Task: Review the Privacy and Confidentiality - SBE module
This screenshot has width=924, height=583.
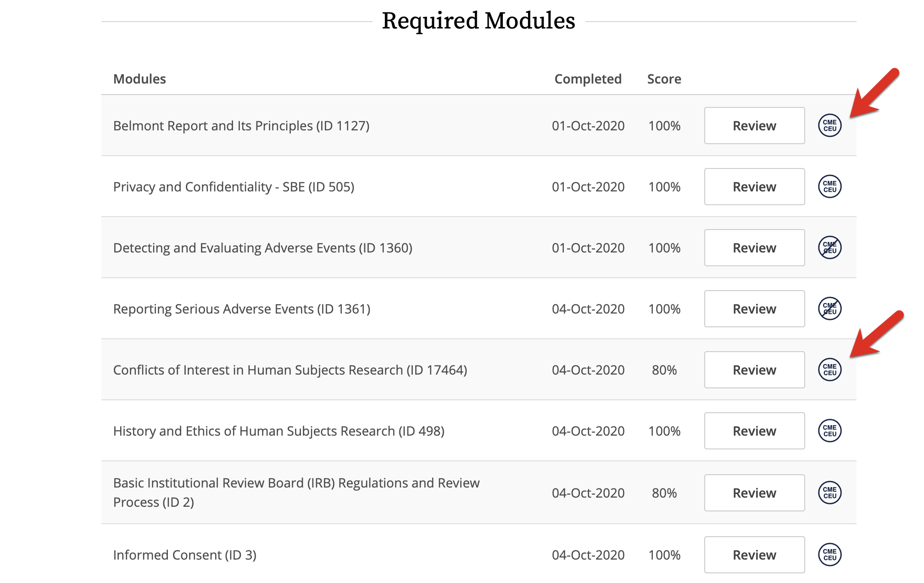Action: pos(755,187)
